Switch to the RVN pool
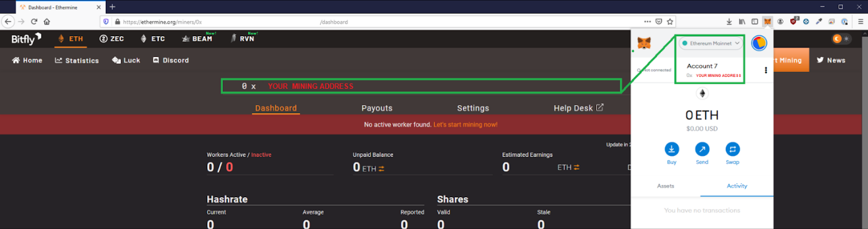Image resolution: width=868 pixels, height=229 pixels. pos(244,39)
